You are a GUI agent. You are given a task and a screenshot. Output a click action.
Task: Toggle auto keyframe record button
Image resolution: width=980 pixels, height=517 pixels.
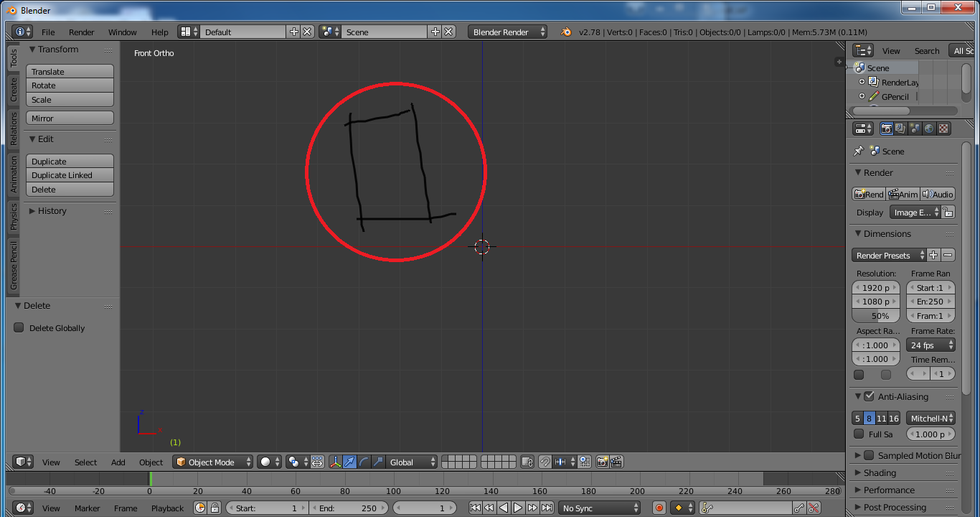[659, 508]
